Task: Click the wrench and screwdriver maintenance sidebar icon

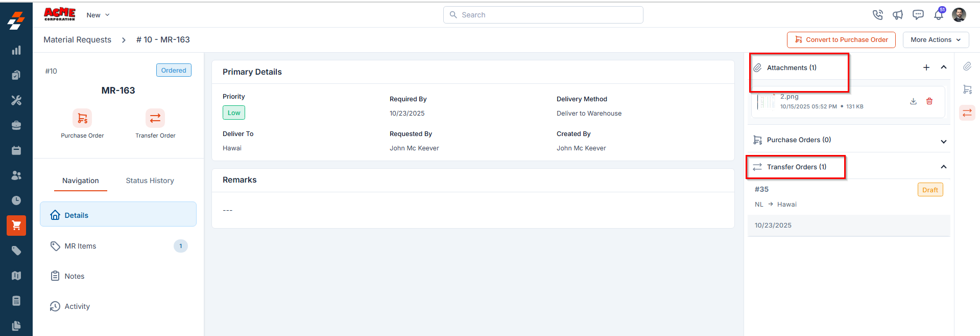Action: 16,100
